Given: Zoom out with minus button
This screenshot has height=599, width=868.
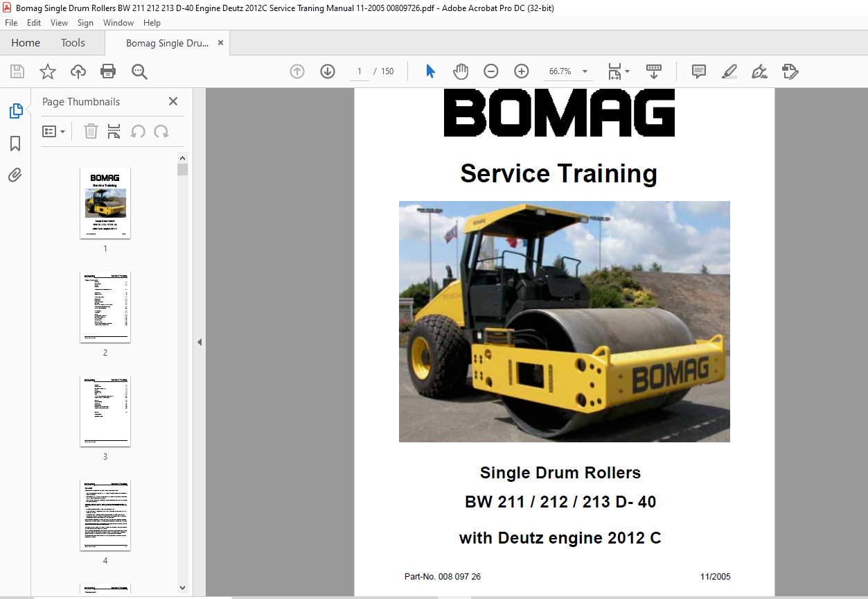Looking at the screenshot, I should pyautogui.click(x=491, y=71).
